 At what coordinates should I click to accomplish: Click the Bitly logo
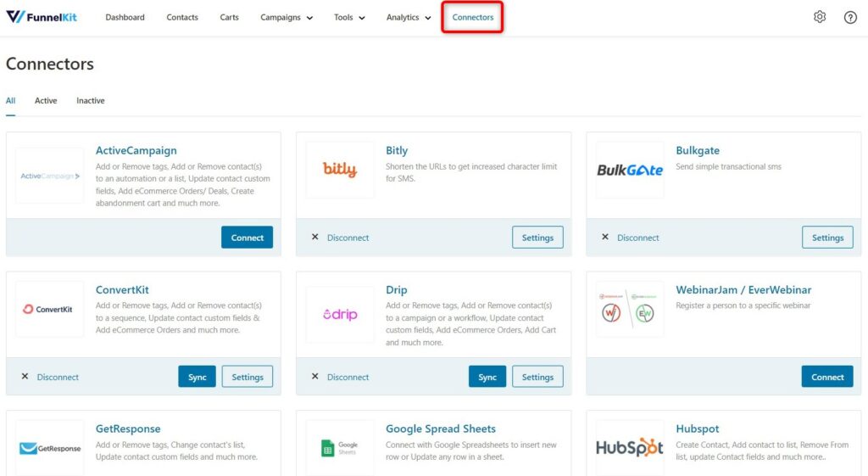(x=340, y=170)
